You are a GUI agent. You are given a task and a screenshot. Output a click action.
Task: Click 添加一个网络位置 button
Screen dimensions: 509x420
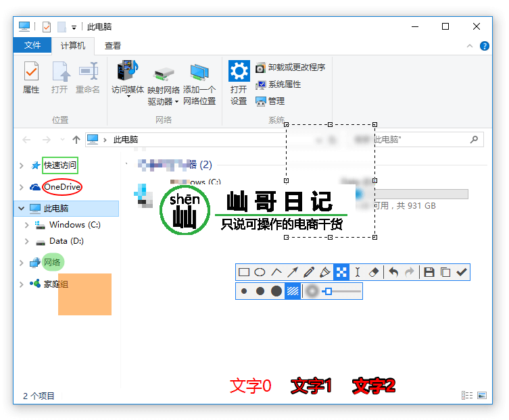tap(199, 84)
